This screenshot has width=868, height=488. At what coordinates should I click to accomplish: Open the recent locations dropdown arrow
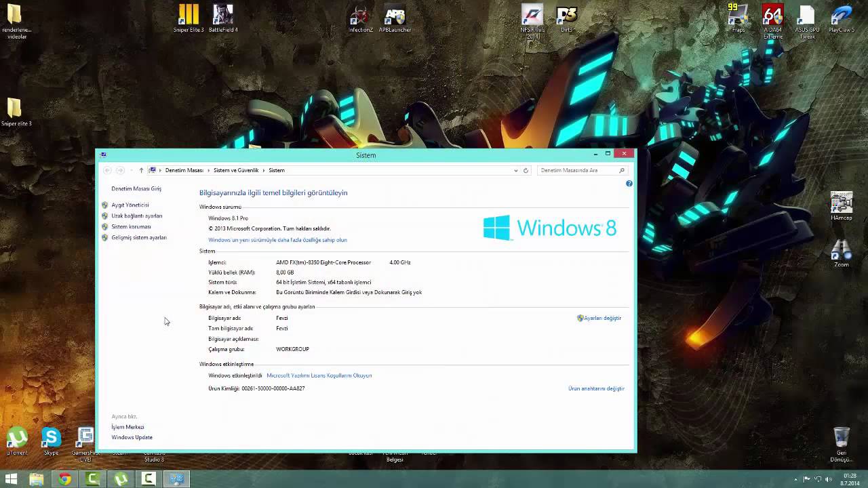pyautogui.click(x=131, y=170)
